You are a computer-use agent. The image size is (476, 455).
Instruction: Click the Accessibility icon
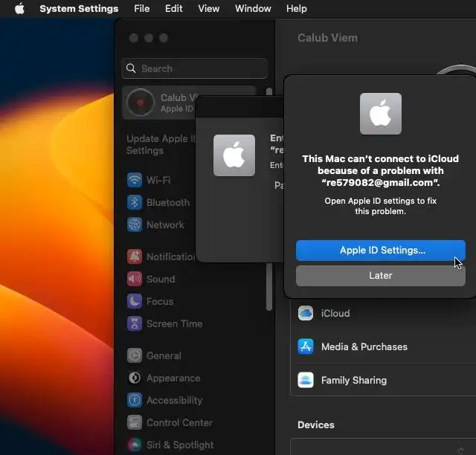135,400
